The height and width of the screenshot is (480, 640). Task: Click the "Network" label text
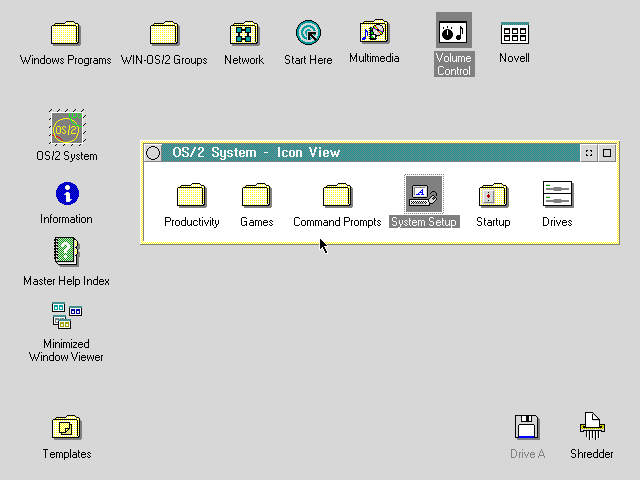[x=244, y=60]
